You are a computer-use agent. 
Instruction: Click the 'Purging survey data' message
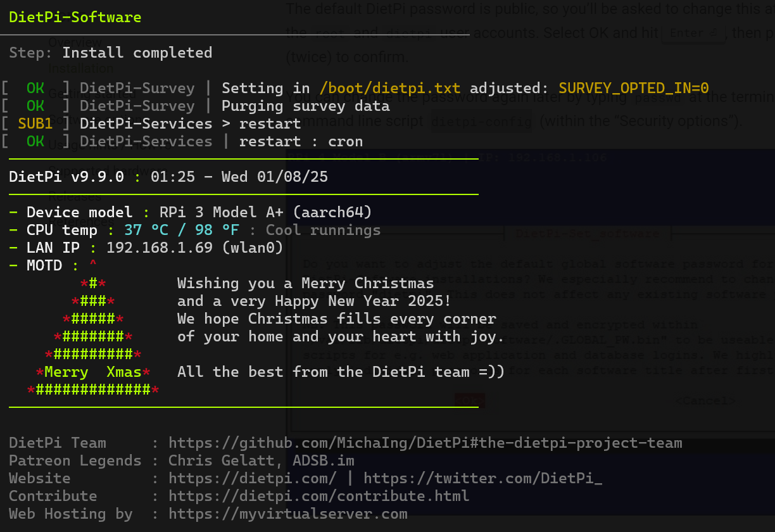(306, 106)
